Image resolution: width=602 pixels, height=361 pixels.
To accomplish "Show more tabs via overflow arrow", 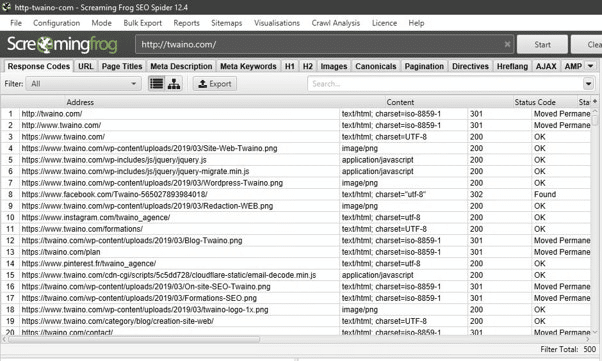I will click(x=590, y=66).
